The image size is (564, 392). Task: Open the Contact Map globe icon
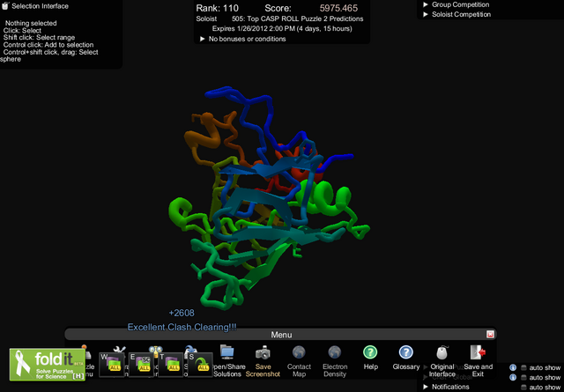299,352
